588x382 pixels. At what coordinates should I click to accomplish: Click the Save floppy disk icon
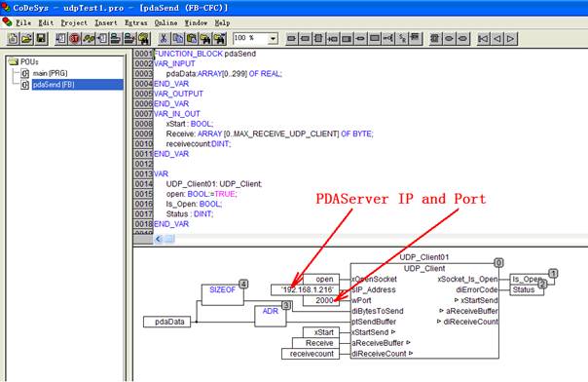click(41, 38)
